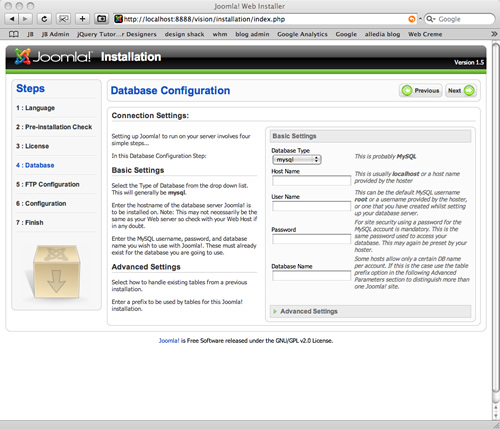Image resolution: width=500 pixels, height=429 pixels.
Task: Open the Web Creme bookmark
Action: [425, 34]
